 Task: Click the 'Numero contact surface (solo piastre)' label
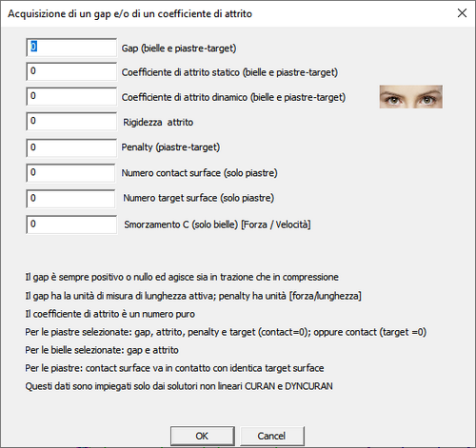[x=200, y=173]
